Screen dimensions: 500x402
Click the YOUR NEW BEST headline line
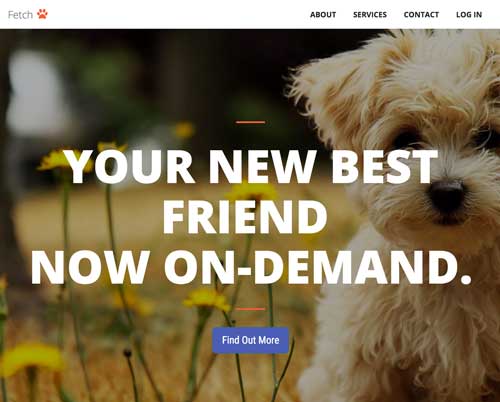[252, 167]
